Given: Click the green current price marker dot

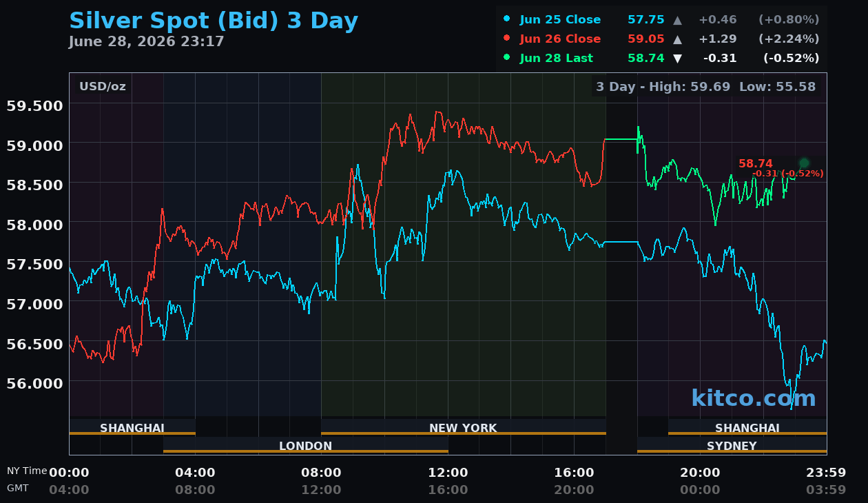Looking at the screenshot, I should [x=804, y=163].
